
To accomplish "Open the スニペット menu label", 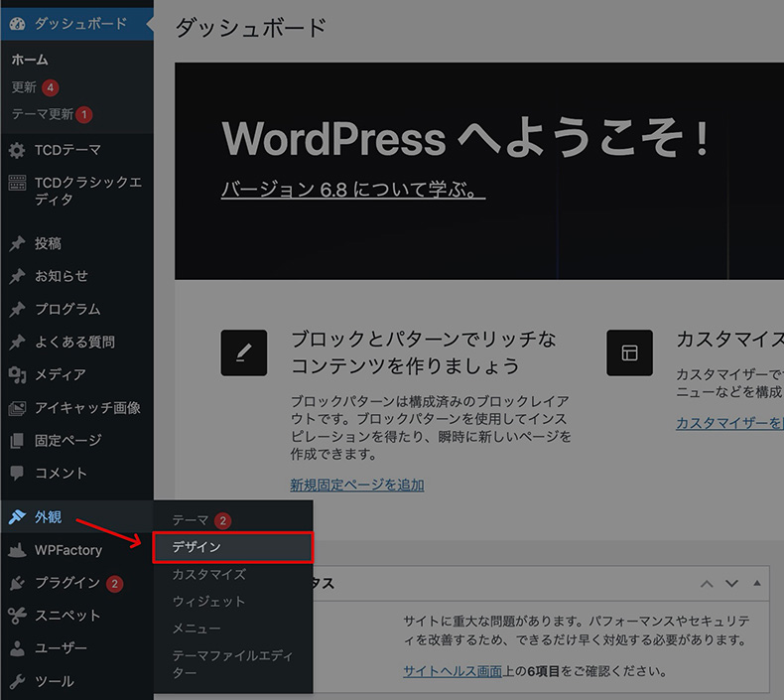I will pyautogui.click(x=67, y=616).
